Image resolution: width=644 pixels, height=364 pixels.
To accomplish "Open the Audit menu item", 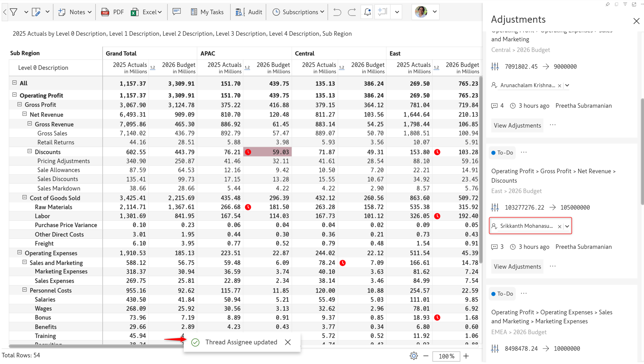I will 248,12.
